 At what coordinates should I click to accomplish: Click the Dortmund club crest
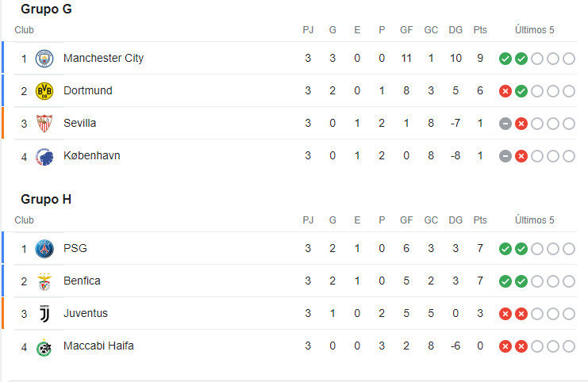click(44, 91)
